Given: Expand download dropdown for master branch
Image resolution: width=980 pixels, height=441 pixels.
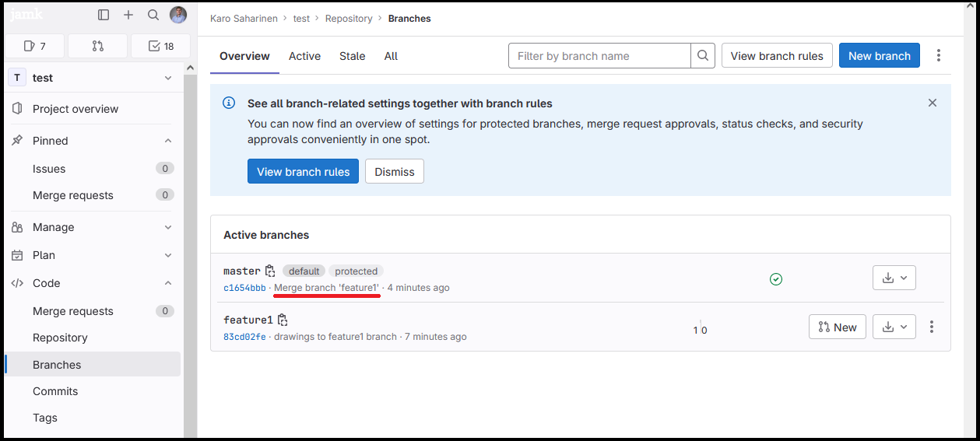Looking at the screenshot, I should [x=894, y=278].
